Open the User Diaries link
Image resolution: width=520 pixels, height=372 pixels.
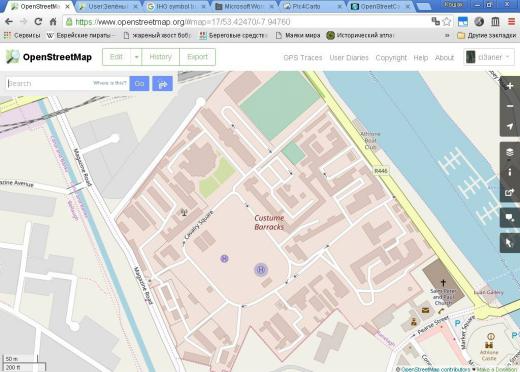[x=349, y=58]
